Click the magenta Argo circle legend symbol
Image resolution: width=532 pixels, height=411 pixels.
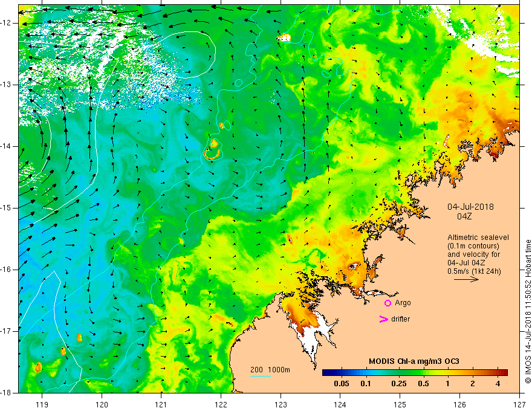pyautogui.click(x=388, y=303)
